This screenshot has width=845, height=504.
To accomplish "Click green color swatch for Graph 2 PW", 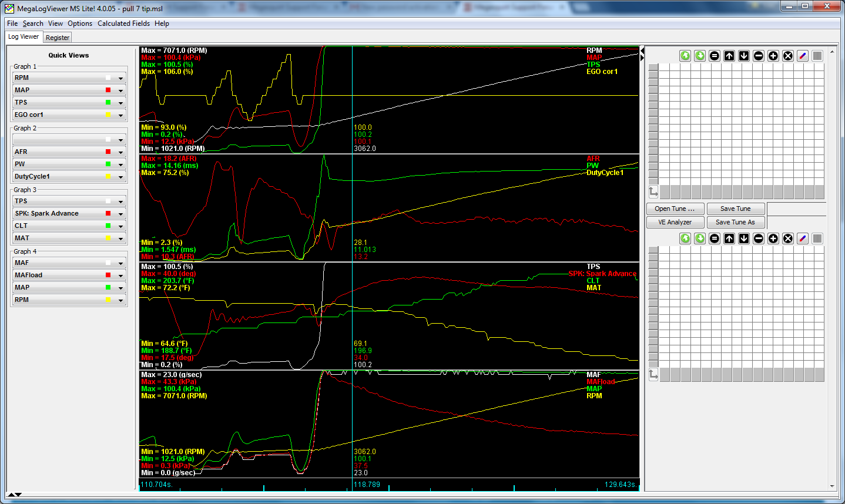I will (108, 164).
